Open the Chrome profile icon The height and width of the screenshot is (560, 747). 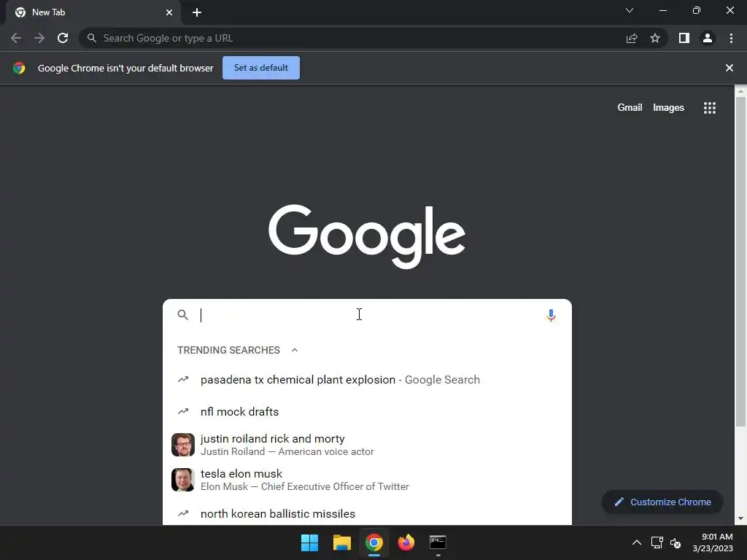click(x=708, y=38)
